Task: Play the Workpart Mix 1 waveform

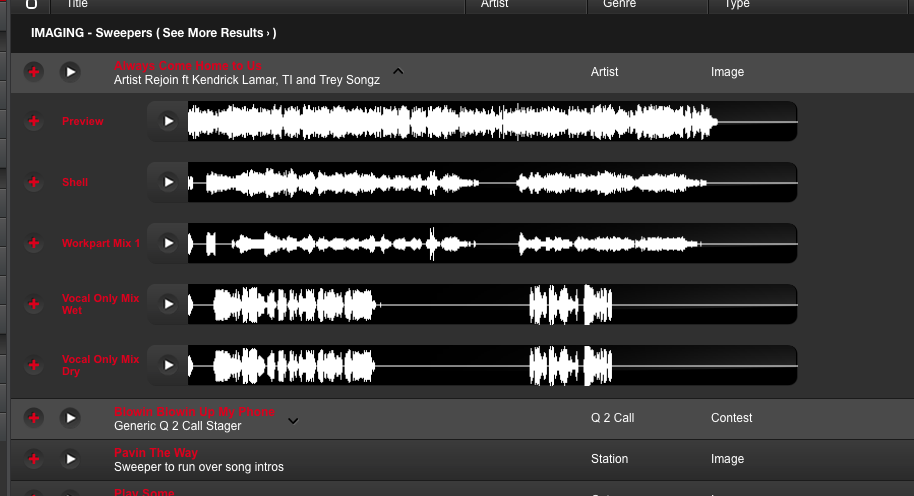Action: click(x=168, y=243)
